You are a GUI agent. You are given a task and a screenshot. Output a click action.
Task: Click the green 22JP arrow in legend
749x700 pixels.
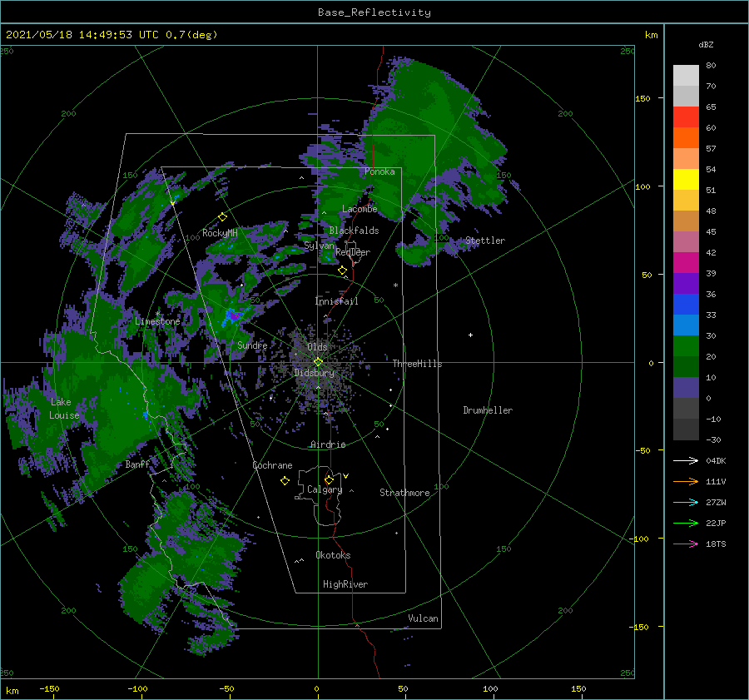686,524
